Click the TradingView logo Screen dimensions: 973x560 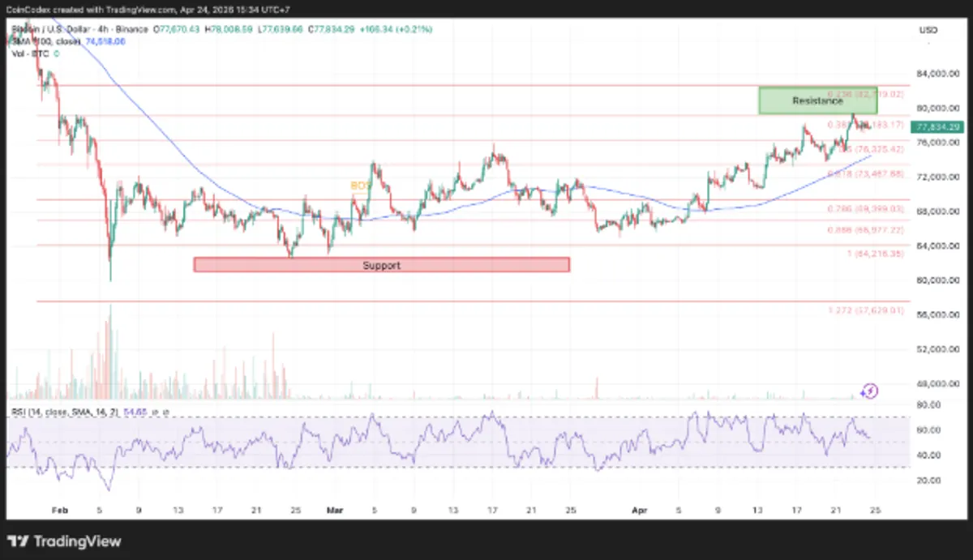(65, 541)
